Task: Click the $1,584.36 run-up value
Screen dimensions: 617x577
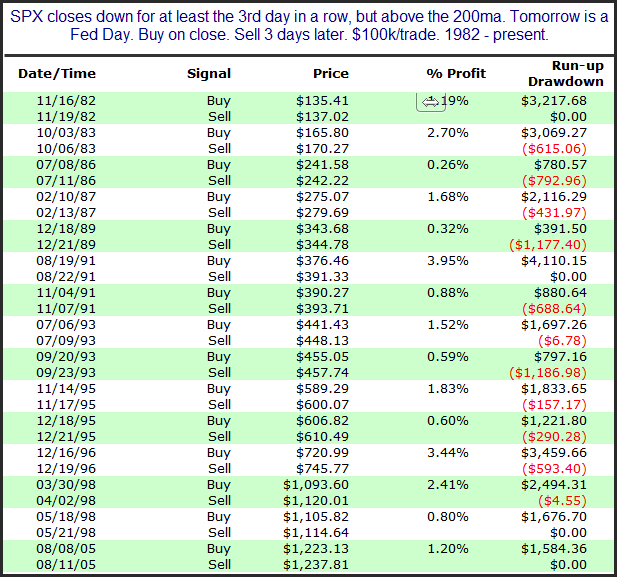Action: click(554, 549)
